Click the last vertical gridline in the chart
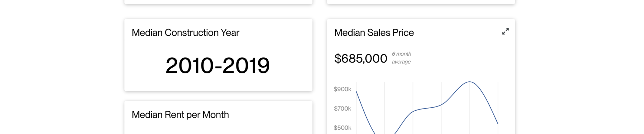The image size is (644, 134). click(498, 100)
